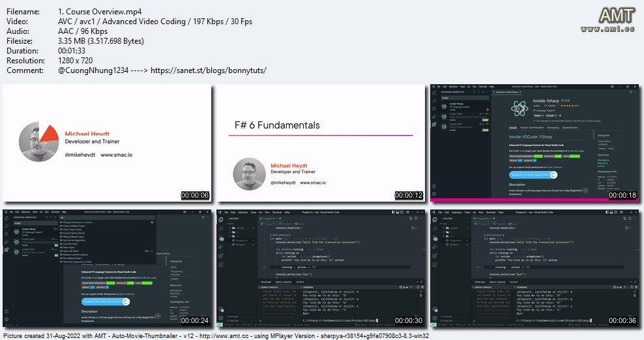
Task: Open Run and Debug icon in 00:00:18 frame
Action: pyautogui.click(x=434, y=117)
